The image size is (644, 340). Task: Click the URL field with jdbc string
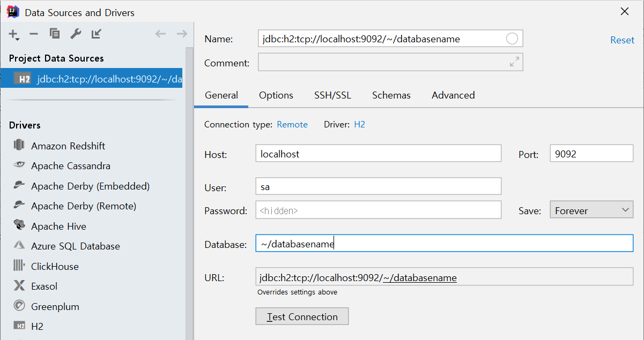coord(445,277)
